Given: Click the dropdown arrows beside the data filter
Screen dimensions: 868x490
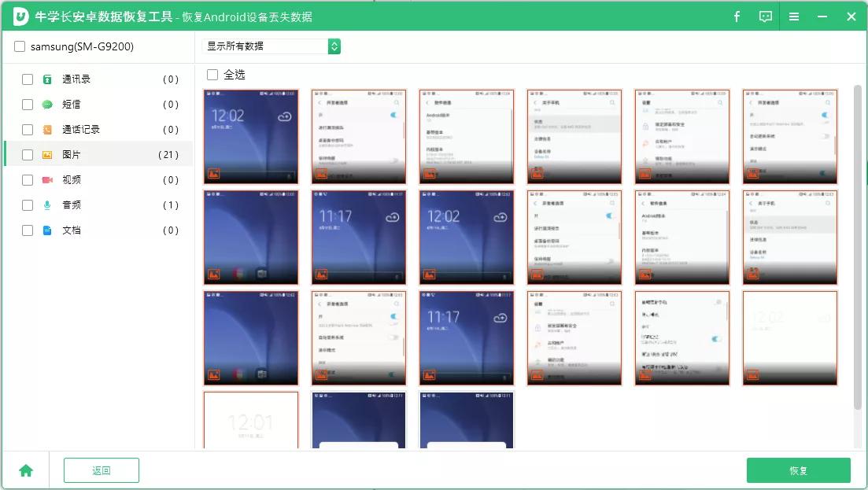Looking at the screenshot, I should [x=334, y=46].
